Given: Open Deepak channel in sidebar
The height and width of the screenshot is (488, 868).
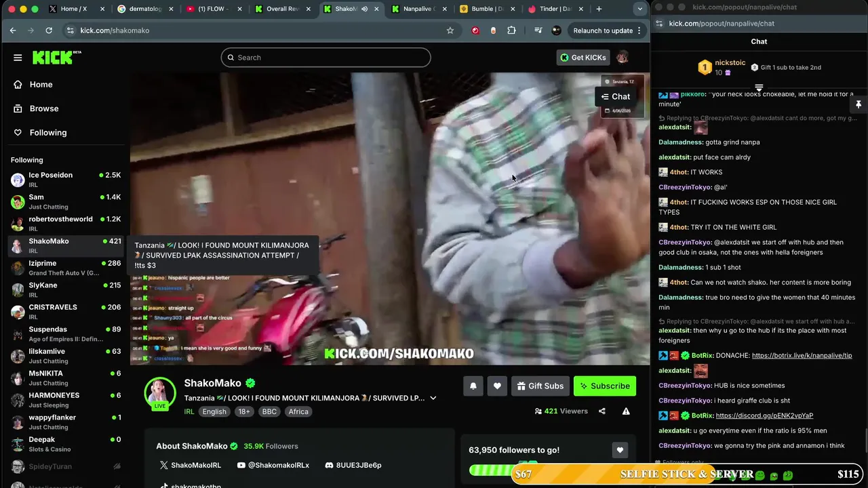Looking at the screenshot, I should point(65,444).
